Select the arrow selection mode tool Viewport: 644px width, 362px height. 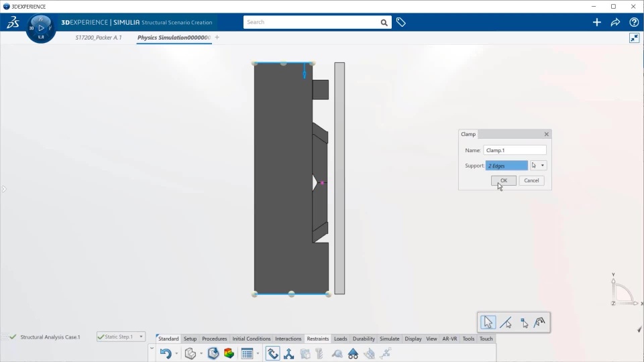pos(488,322)
